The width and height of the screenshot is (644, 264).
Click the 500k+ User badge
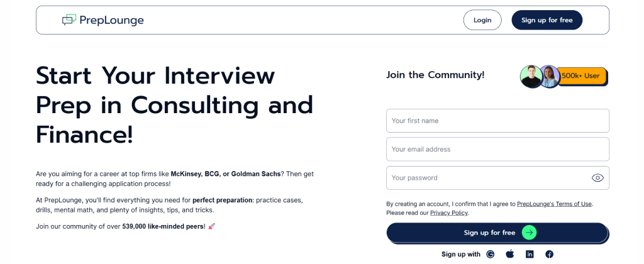[581, 76]
